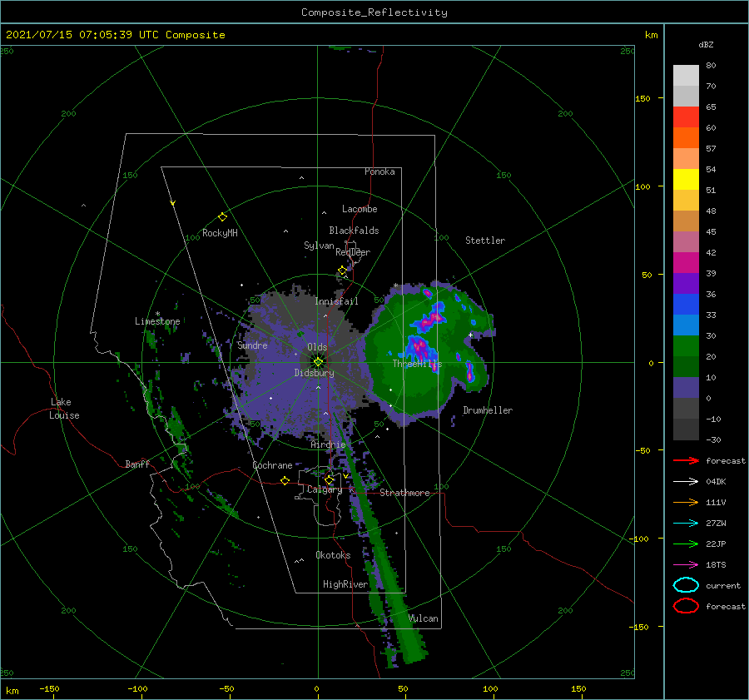This screenshot has height=700, width=749.
Task: Click the Didsbury label
Action: (314, 373)
